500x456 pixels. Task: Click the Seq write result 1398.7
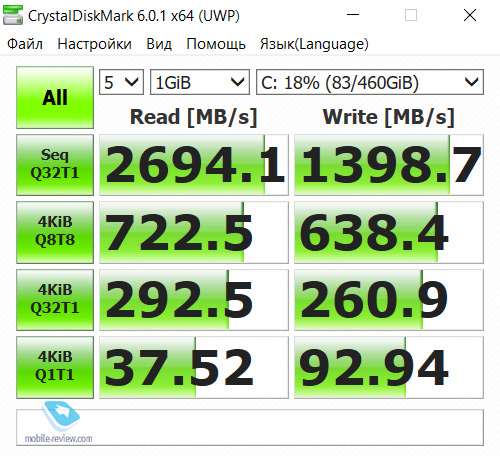(389, 165)
